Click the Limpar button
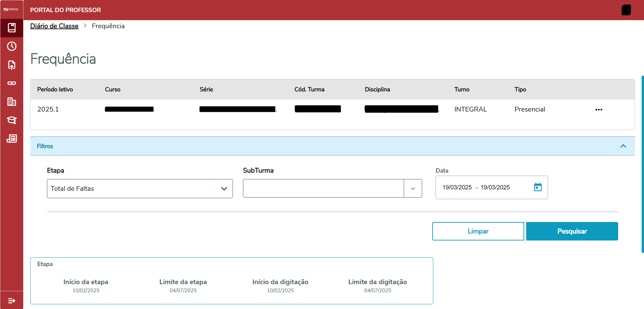 tap(478, 231)
